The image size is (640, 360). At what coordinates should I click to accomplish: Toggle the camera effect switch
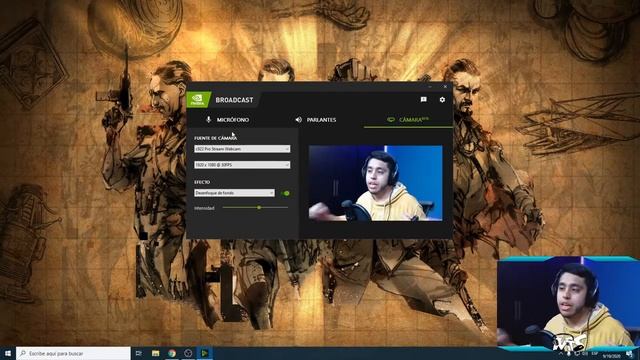[x=286, y=193]
